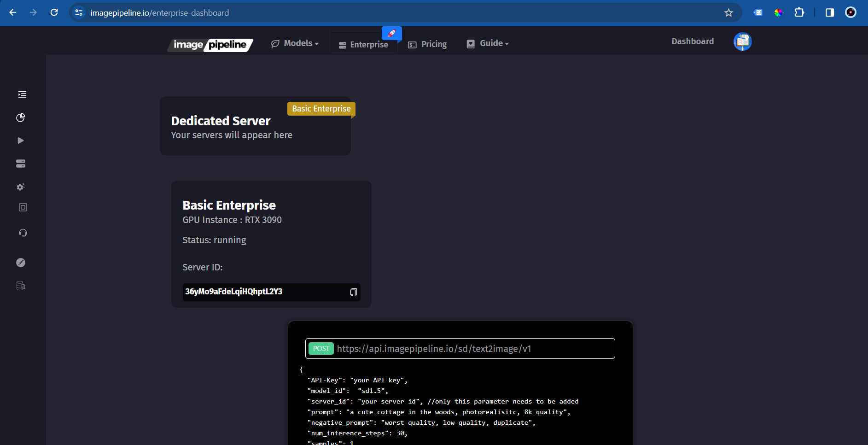Click the "model_id": "sd1.5" code line

tap(348, 391)
